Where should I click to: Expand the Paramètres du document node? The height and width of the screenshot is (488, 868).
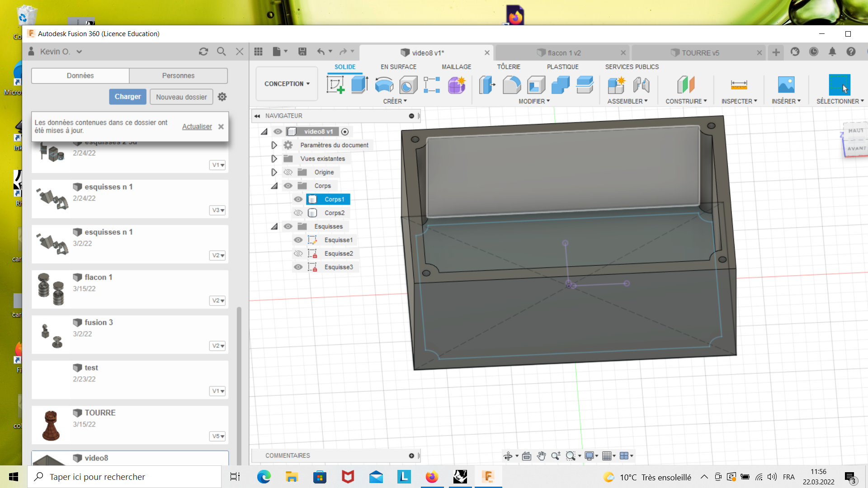tap(274, 145)
